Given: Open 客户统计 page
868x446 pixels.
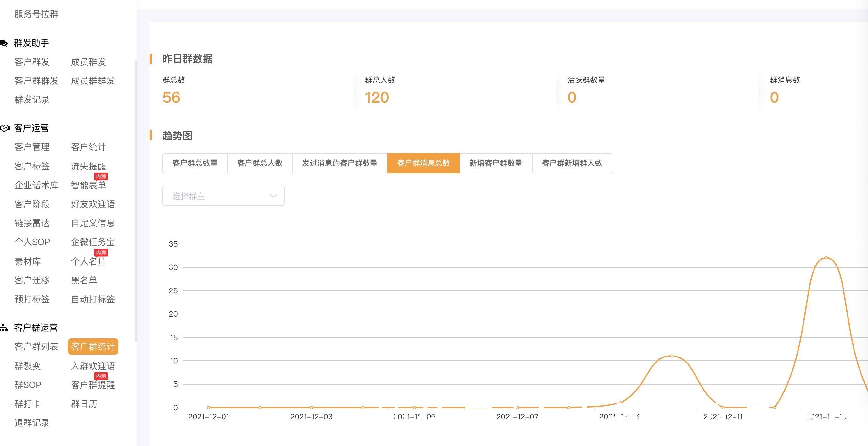Looking at the screenshot, I should coord(89,147).
